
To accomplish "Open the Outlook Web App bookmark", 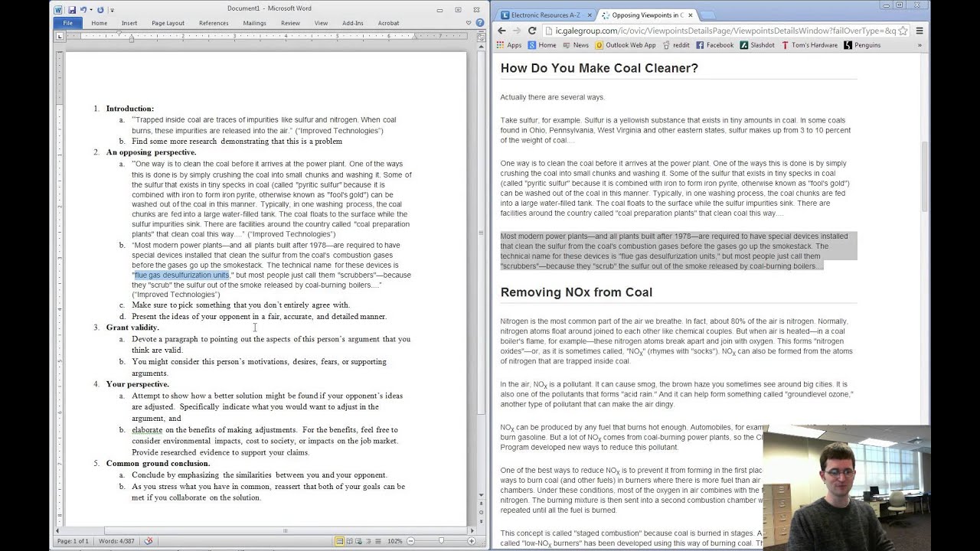I will [626, 45].
